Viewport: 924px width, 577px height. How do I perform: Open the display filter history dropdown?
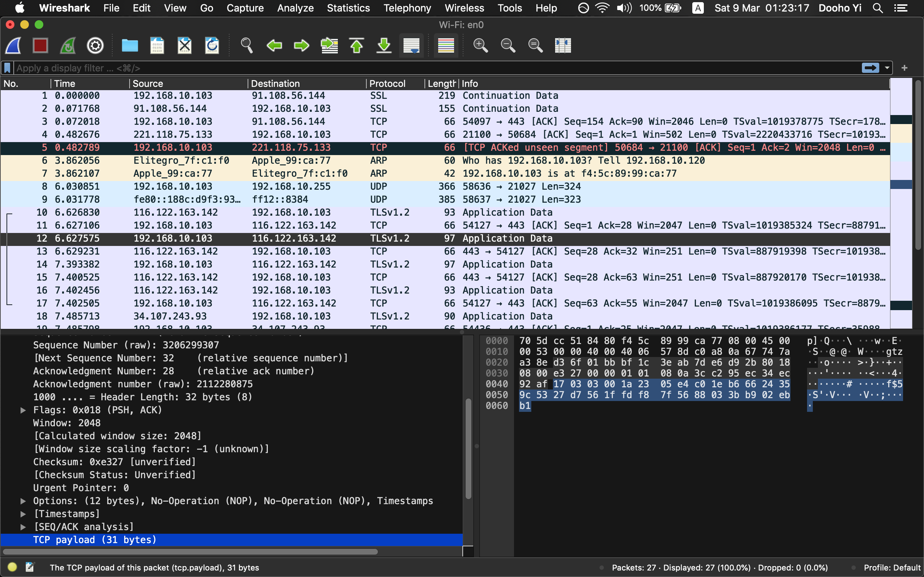887,68
